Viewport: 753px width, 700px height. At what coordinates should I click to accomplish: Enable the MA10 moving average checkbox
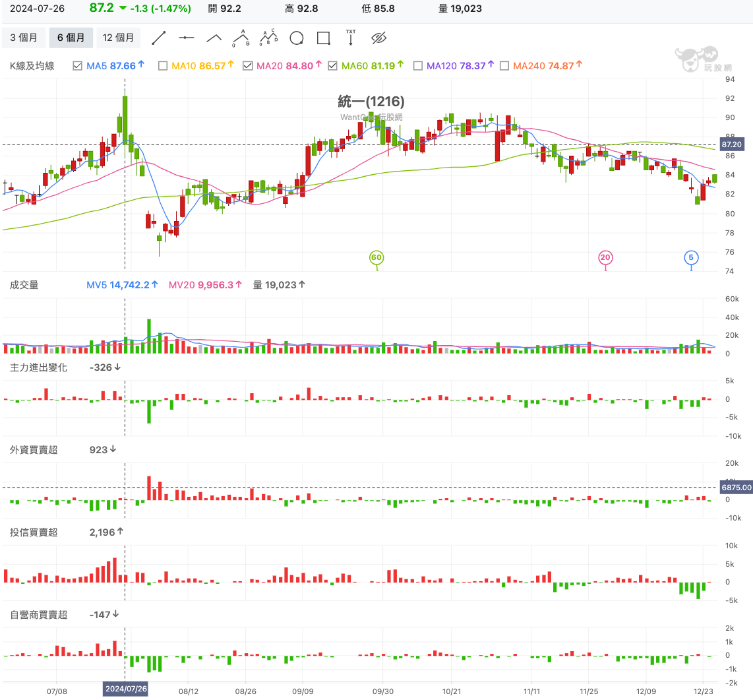pyautogui.click(x=162, y=65)
